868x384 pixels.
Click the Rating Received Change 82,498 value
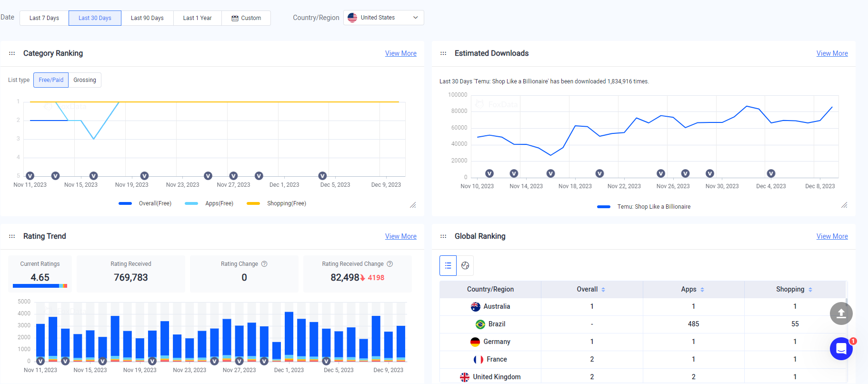[x=345, y=277]
